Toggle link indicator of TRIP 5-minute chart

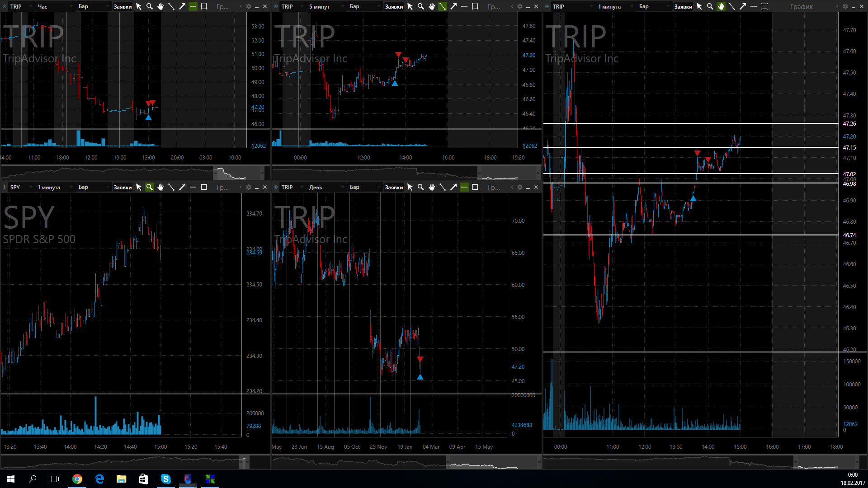276,6
